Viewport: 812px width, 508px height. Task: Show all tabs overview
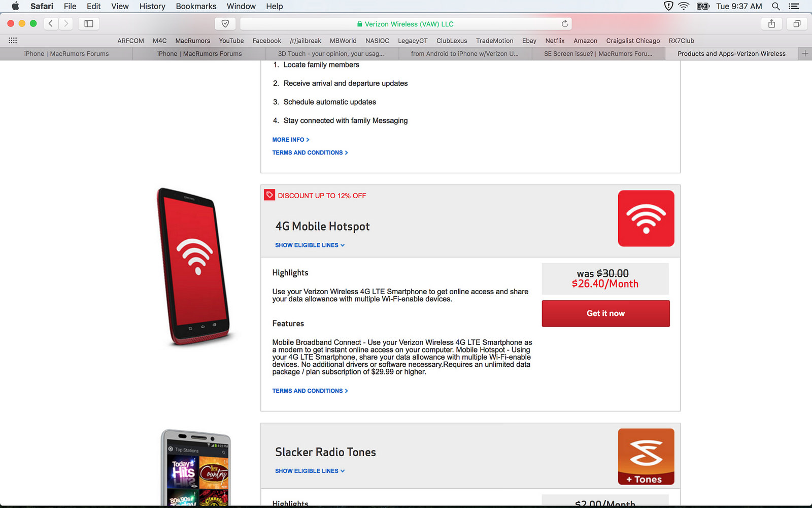797,23
